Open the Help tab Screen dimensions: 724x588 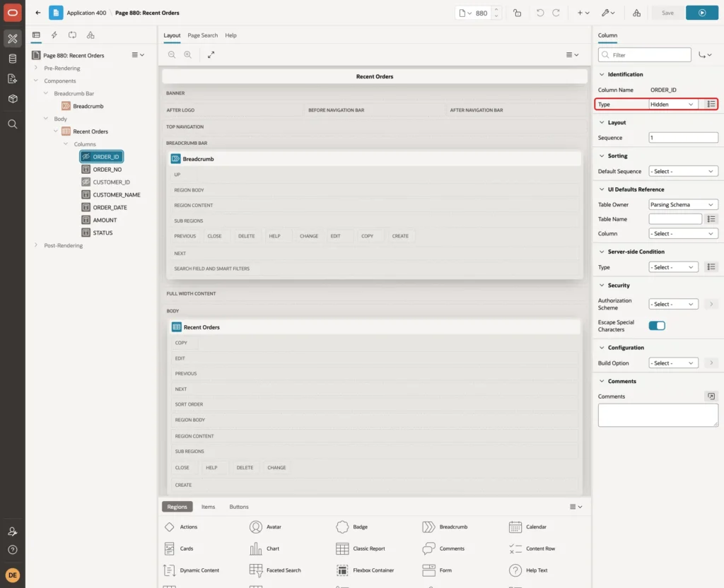(x=230, y=35)
